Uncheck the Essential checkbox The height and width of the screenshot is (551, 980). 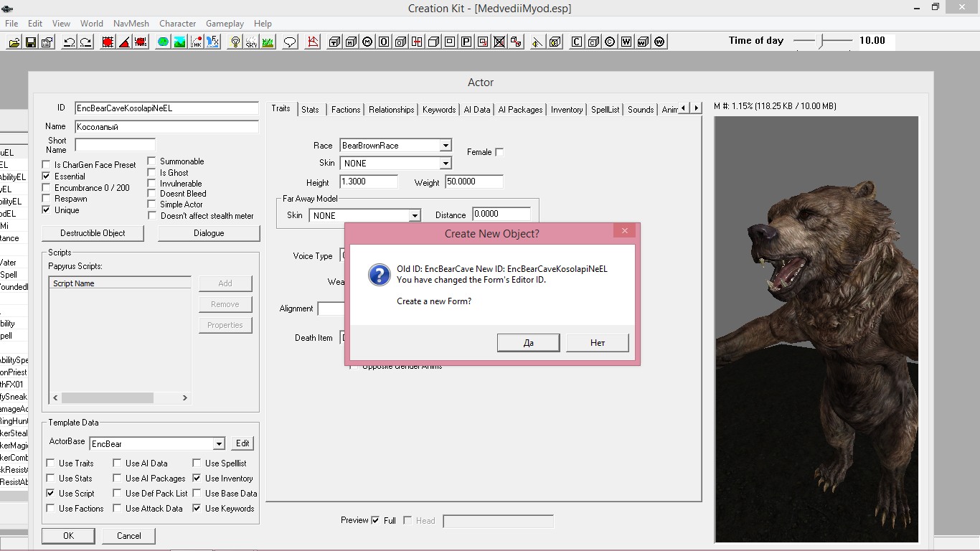47,176
